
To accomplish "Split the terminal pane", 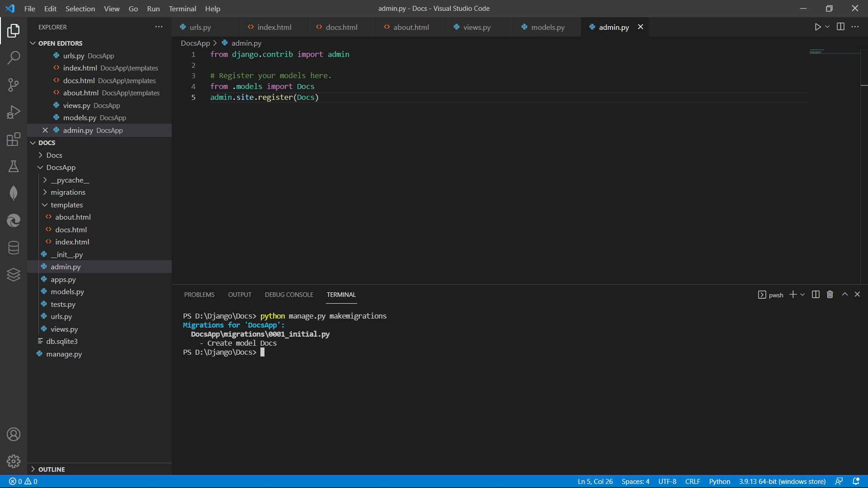I will click(816, 295).
